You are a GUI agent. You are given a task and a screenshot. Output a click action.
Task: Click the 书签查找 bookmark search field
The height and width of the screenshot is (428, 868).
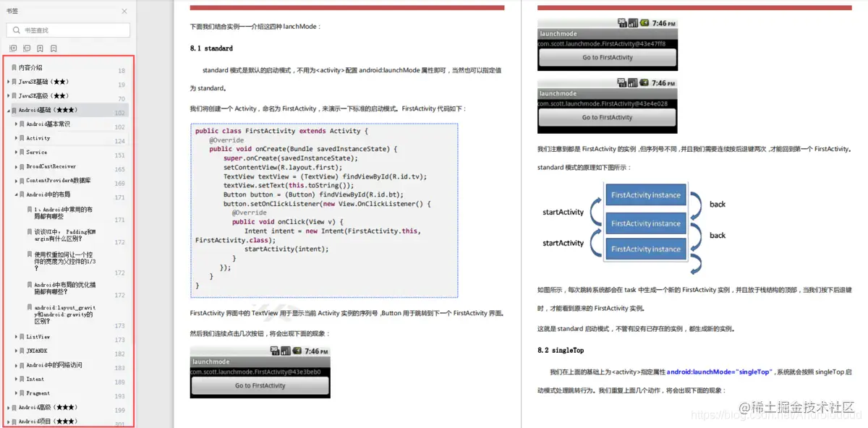[68, 30]
